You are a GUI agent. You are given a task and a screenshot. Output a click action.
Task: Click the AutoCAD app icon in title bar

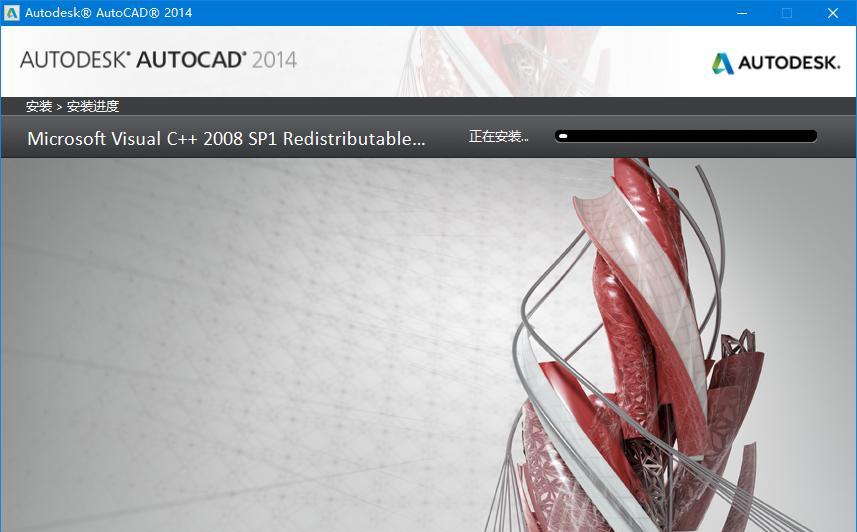click(11, 13)
